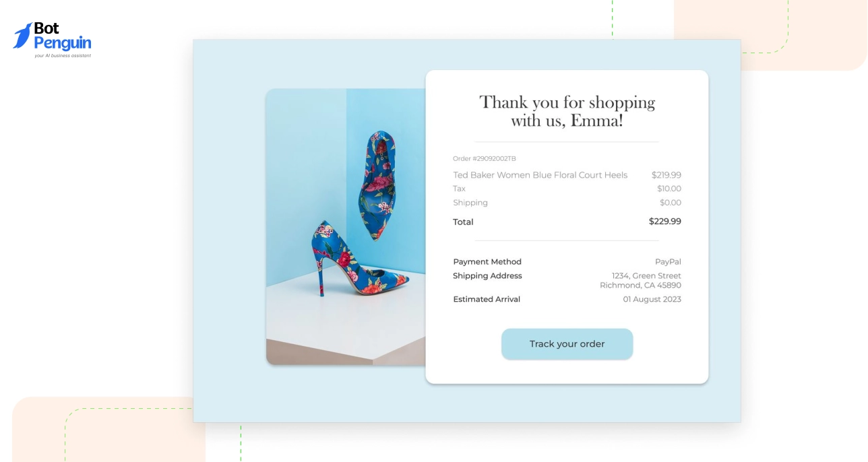Viewport: 868px width, 462px height.
Task: Select the Estimated Arrival label text
Action: 487,299
